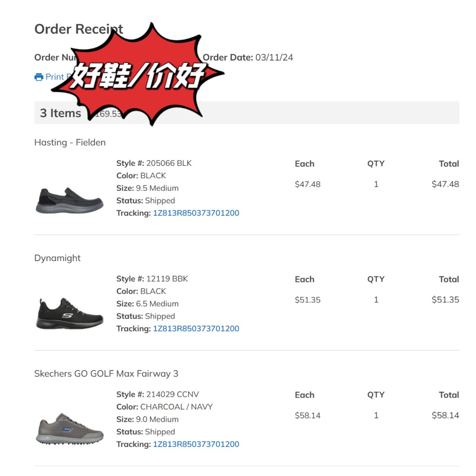This screenshot has height=476, width=476.
Task: Click Style # 205066 BLK text
Action: (154, 163)
